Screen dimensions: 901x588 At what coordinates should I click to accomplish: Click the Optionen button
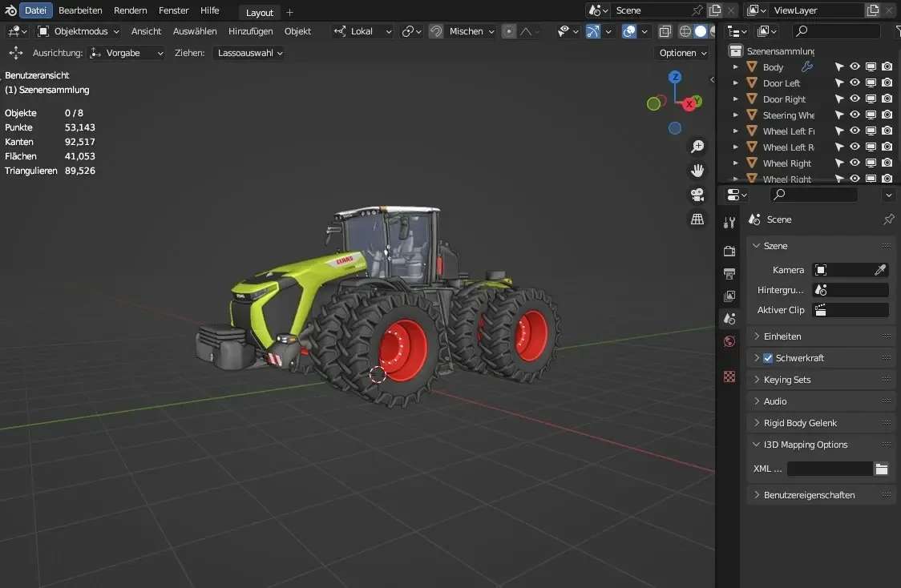(x=683, y=53)
